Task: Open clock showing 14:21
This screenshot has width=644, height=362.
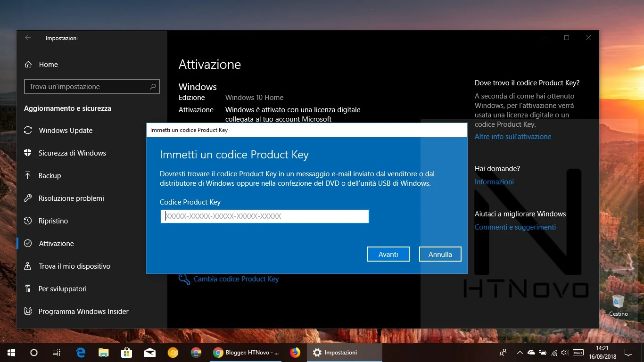Action: tap(602, 353)
